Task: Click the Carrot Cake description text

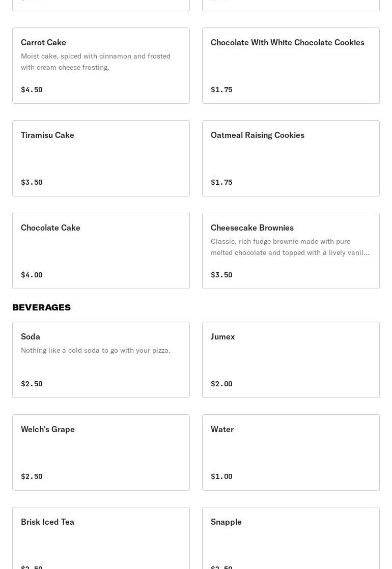Action: pos(96,62)
